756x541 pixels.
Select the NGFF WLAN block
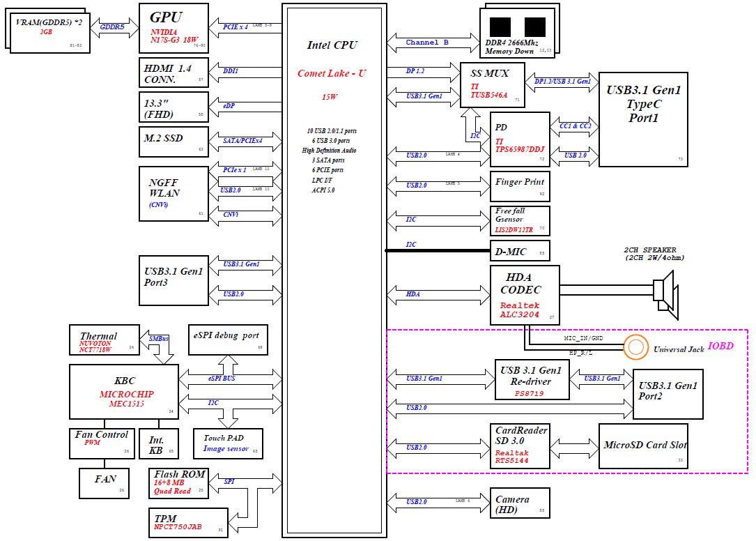click(173, 193)
